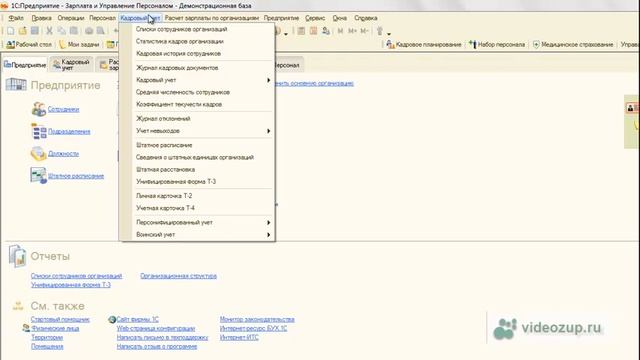Open Мои задачи from the toolbar

point(79,44)
